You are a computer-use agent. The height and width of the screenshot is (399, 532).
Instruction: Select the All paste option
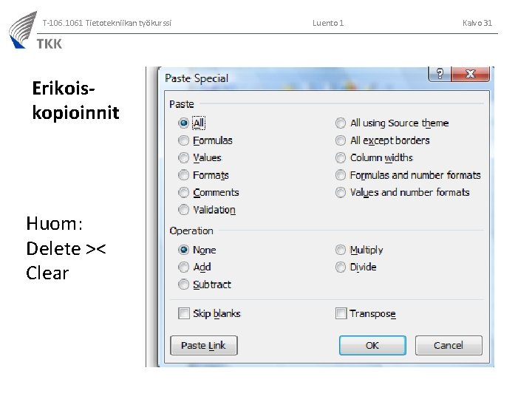(x=183, y=123)
